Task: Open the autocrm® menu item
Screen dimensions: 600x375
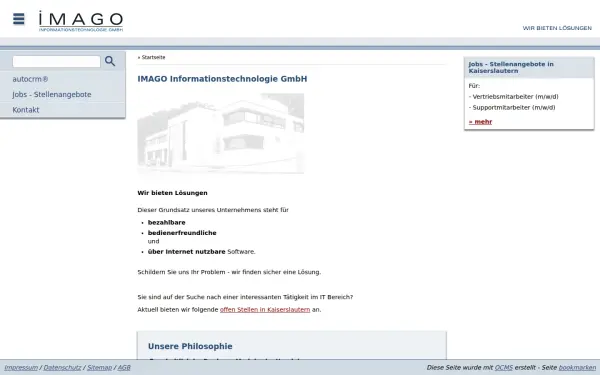Action: point(30,79)
